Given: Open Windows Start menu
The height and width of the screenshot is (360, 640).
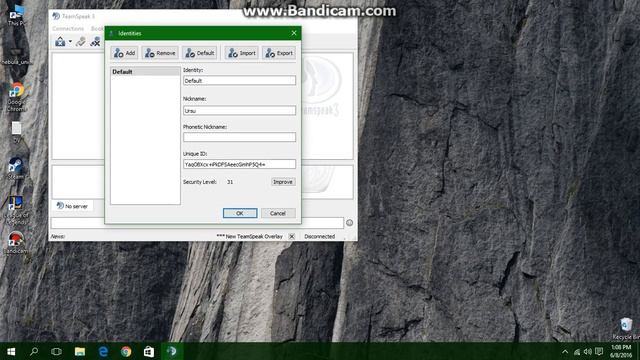Looking at the screenshot, I should click(11, 351).
